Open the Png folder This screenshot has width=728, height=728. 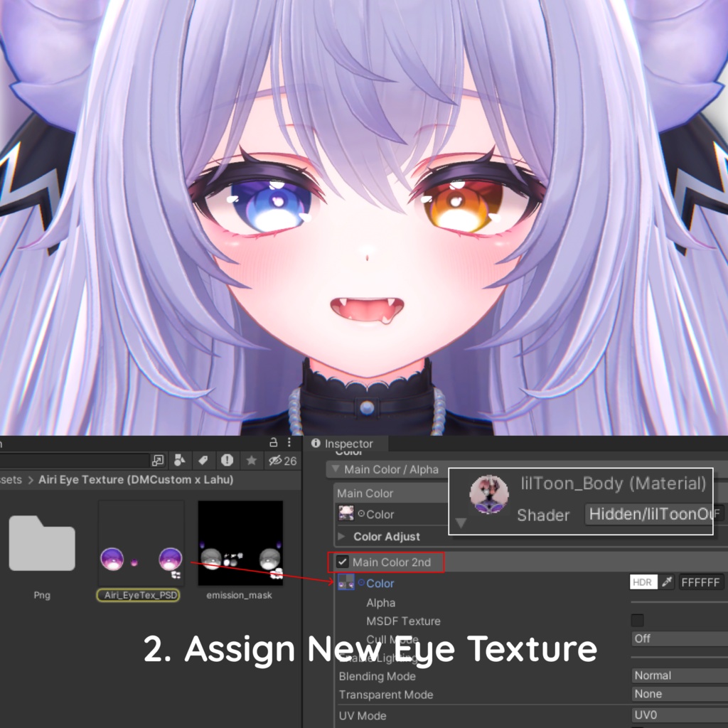coord(42,542)
